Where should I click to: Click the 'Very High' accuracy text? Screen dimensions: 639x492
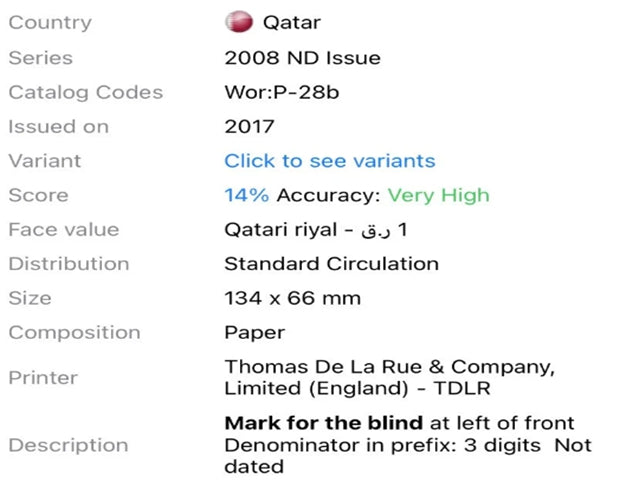tap(438, 196)
